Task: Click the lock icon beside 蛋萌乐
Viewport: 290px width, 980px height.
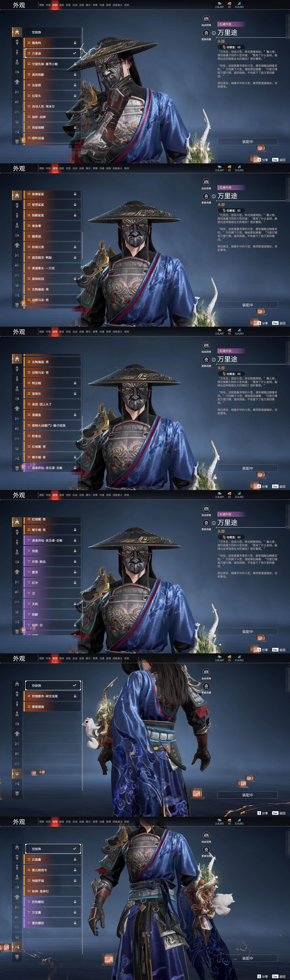Action: coord(75,394)
